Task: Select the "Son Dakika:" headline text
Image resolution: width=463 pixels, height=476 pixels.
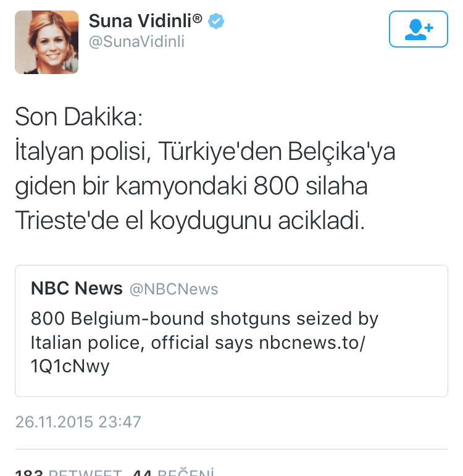Action: click(x=78, y=118)
